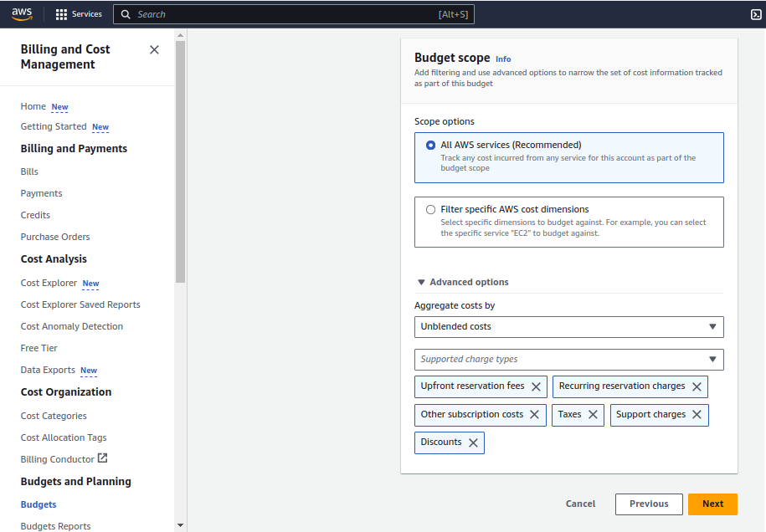Screen dimensions: 766x532
Task: Open Supported charge types dropdown
Action: tap(568, 360)
